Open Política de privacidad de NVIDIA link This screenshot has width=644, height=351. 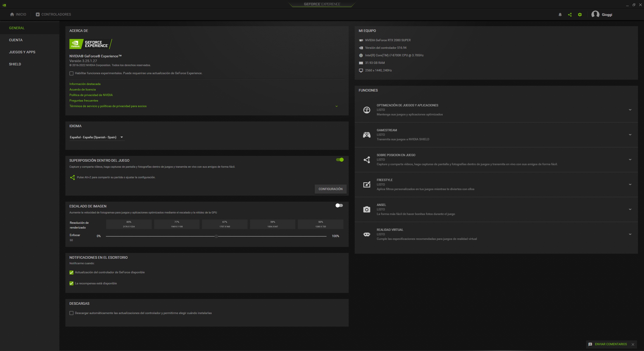click(x=91, y=95)
